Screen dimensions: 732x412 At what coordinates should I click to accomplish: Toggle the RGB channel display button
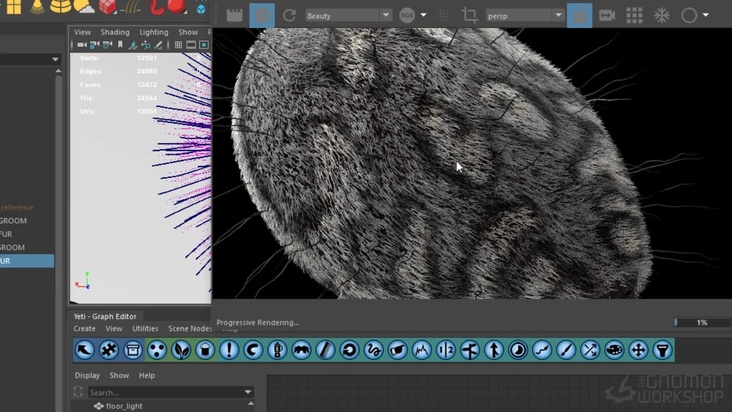(407, 15)
